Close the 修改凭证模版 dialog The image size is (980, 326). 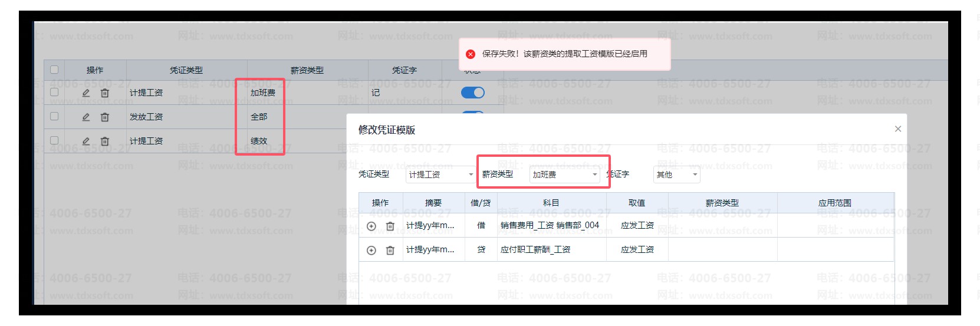pos(897,129)
